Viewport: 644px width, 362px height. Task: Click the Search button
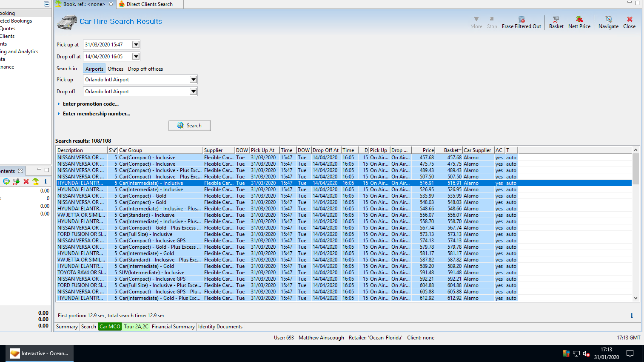point(190,126)
